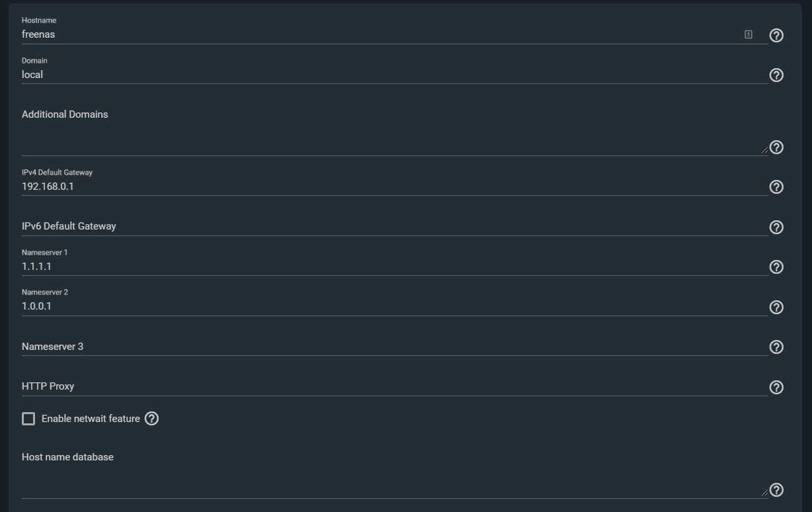Open HTTP Proxy help tooltip
The width and height of the screenshot is (812, 512).
click(776, 387)
